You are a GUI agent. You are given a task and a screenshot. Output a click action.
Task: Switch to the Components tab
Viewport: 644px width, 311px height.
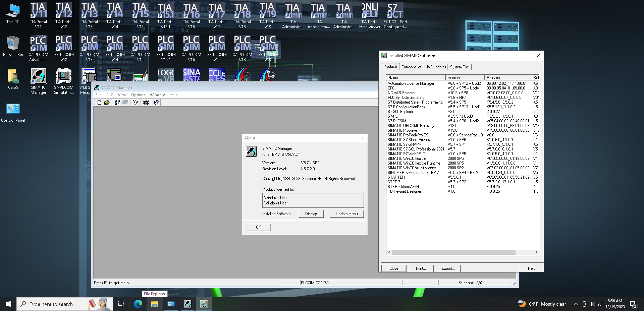411,67
